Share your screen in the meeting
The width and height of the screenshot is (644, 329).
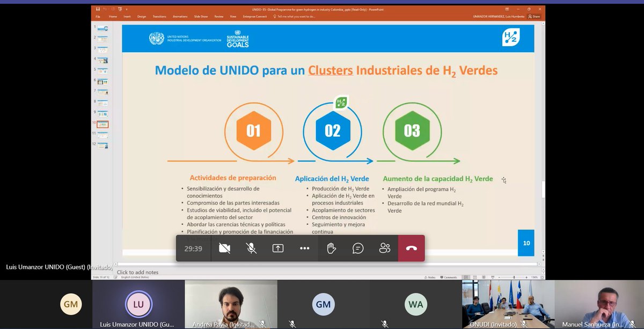coord(278,248)
